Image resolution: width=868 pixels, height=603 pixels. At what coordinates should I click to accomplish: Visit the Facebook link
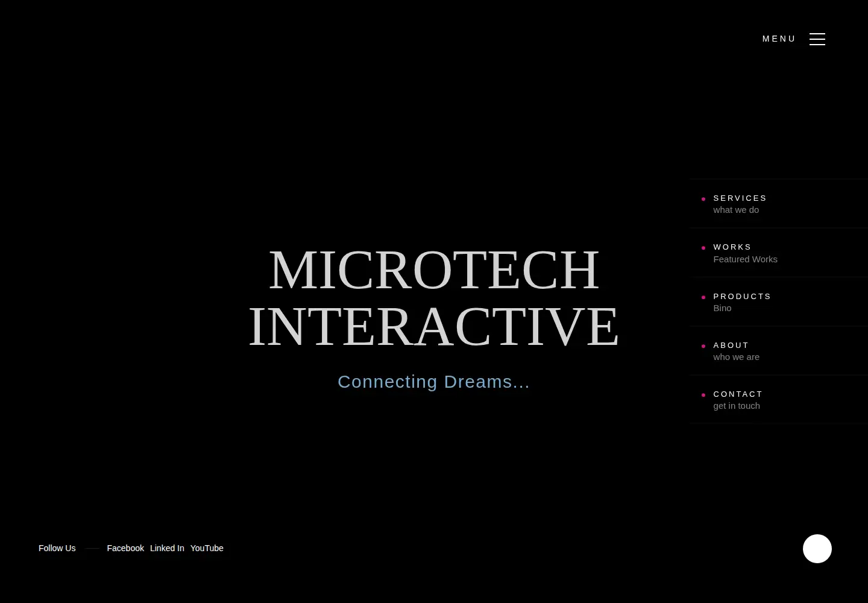coord(125,548)
